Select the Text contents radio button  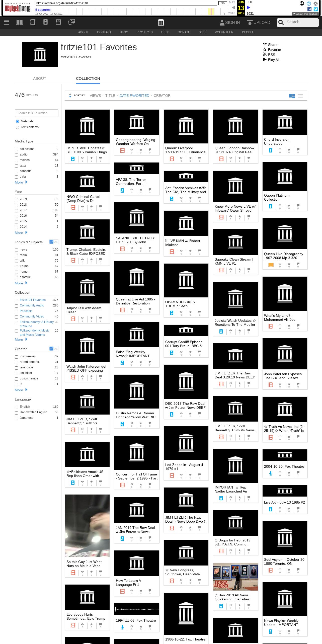[17, 127]
